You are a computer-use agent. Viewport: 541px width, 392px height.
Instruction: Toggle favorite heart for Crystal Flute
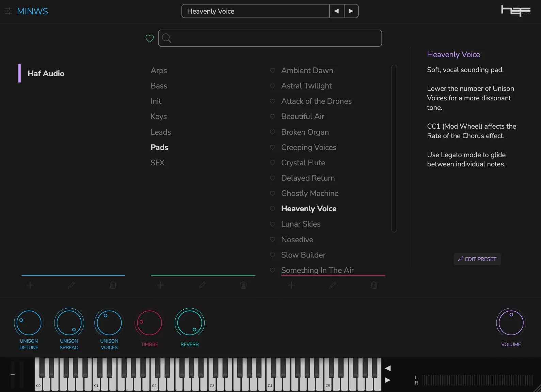[x=272, y=163]
